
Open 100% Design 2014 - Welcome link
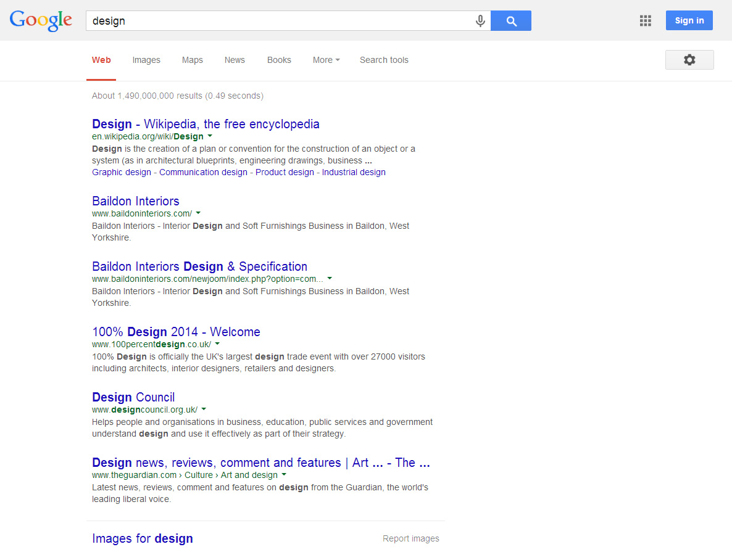pyautogui.click(x=176, y=332)
